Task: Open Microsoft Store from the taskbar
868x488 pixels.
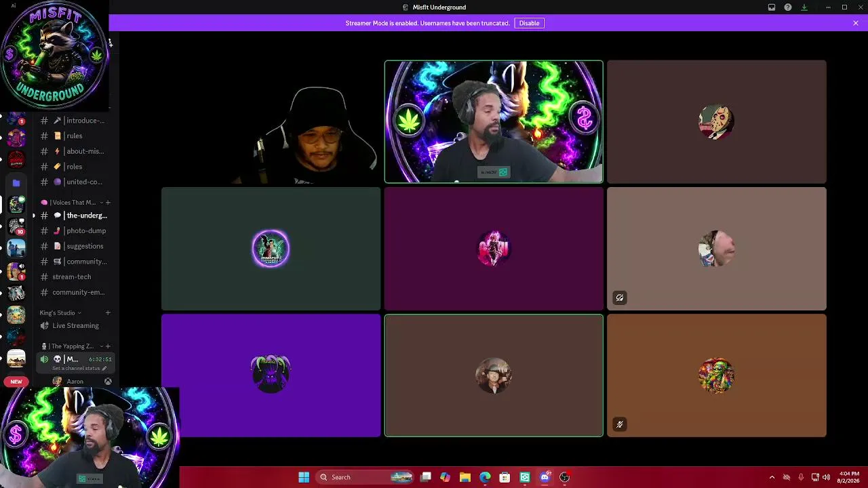Action: (x=505, y=477)
